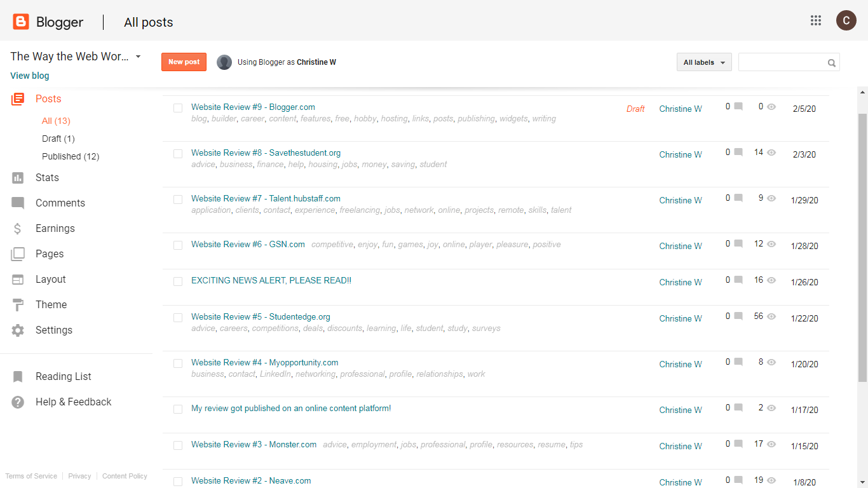Click the comment icon in Blogger.com review row

tap(738, 107)
